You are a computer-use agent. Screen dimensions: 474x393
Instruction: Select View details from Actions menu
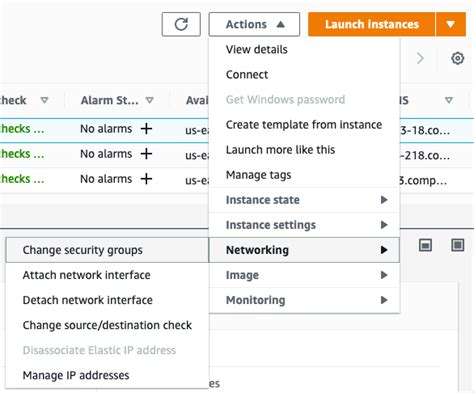pos(304,49)
